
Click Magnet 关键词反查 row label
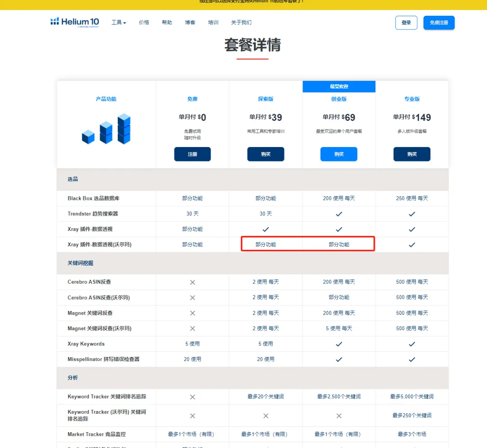(x=90, y=313)
